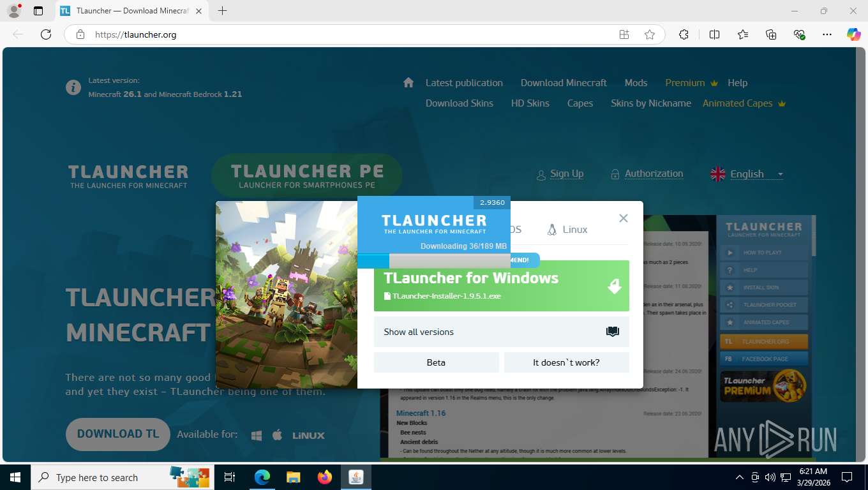
Task: Open the Premium menu item
Action: pyautogui.click(x=692, y=83)
